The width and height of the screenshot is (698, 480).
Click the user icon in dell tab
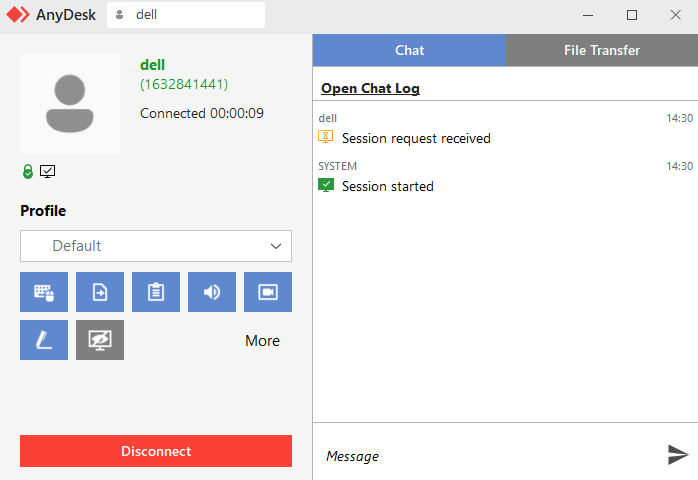point(119,15)
